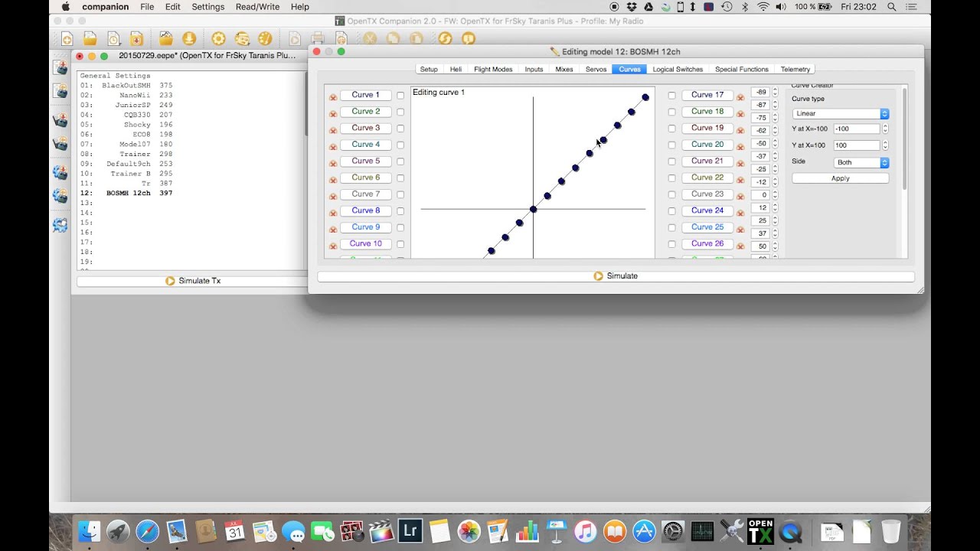Image resolution: width=980 pixels, height=551 pixels.
Task: Open the Curve type Linear dropdown
Action: (x=841, y=113)
